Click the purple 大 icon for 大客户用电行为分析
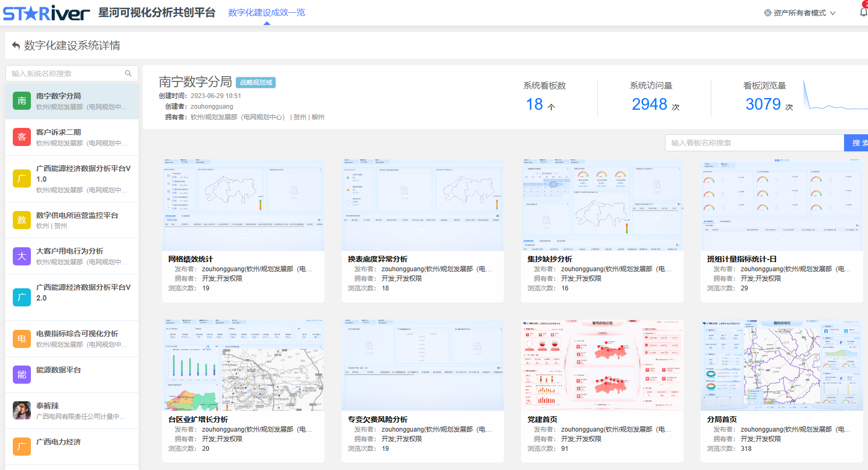The width and height of the screenshot is (868, 470). pyautogui.click(x=22, y=256)
